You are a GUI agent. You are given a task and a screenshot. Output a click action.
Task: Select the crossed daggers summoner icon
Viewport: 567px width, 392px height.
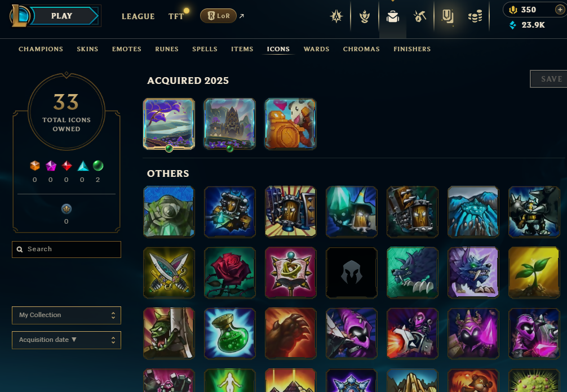pos(169,273)
